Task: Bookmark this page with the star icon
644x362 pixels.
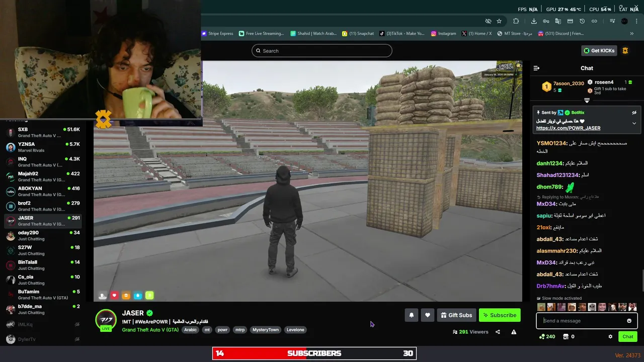Action: pyautogui.click(x=499, y=21)
